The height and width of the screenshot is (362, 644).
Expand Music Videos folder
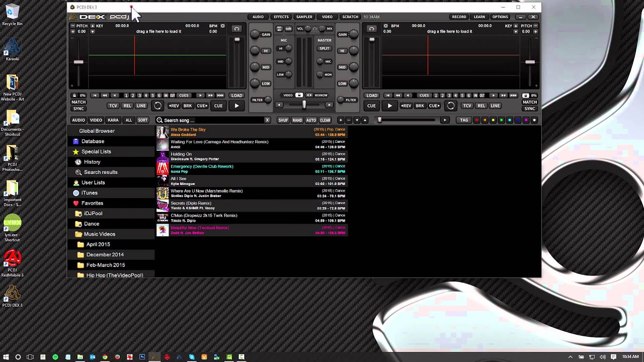coord(99,234)
